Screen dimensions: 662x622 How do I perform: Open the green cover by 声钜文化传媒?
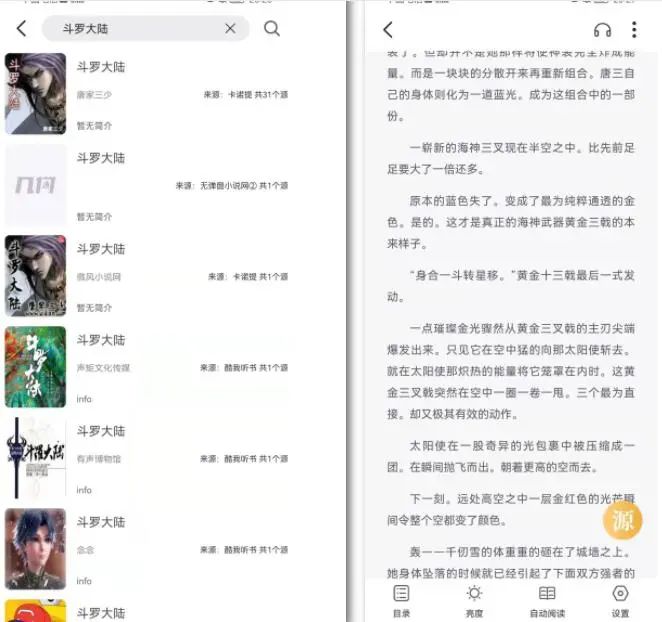pyautogui.click(x=35, y=367)
